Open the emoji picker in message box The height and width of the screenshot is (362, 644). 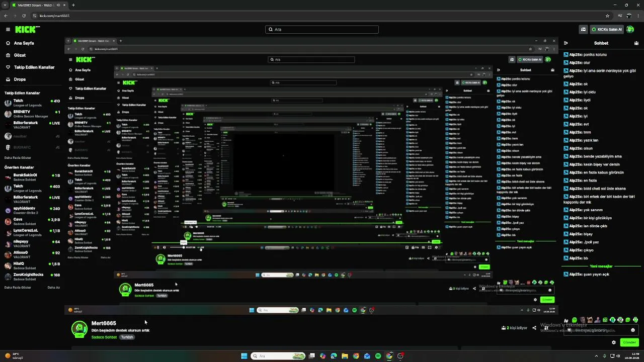[633, 330]
